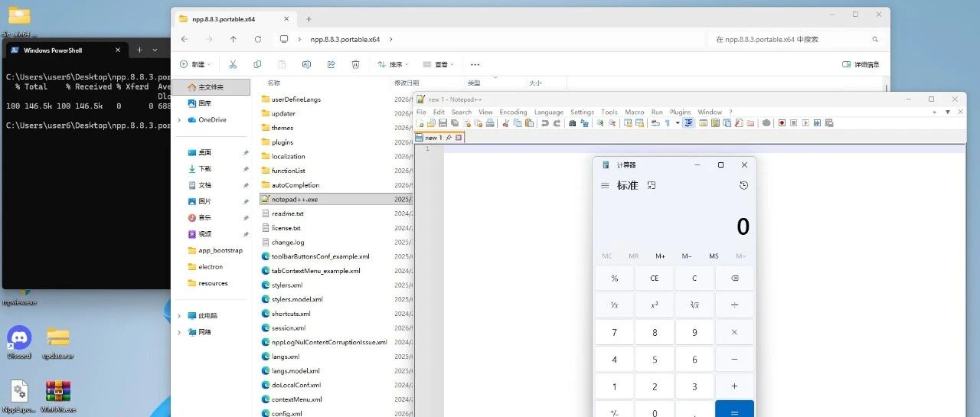Open the Calculator history icon

pos(743,185)
